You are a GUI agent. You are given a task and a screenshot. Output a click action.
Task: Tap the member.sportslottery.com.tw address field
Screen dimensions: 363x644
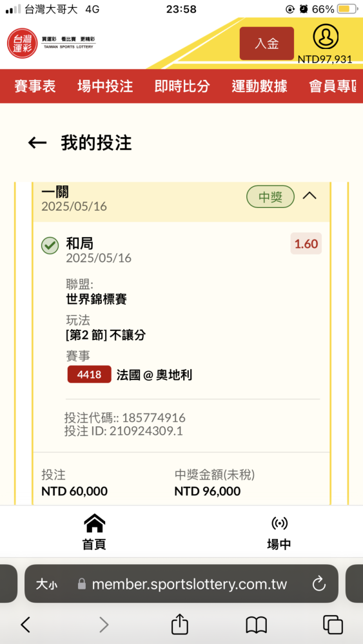pyautogui.click(x=181, y=583)
